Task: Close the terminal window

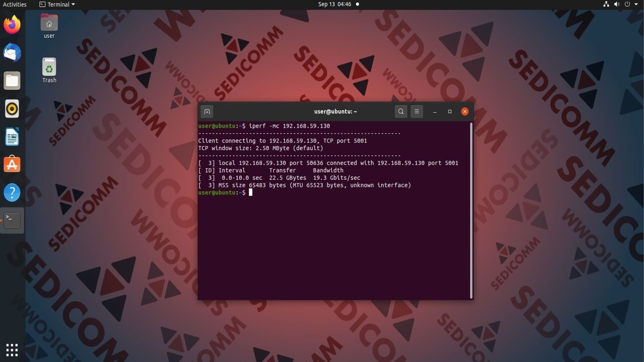Action: 465,112
